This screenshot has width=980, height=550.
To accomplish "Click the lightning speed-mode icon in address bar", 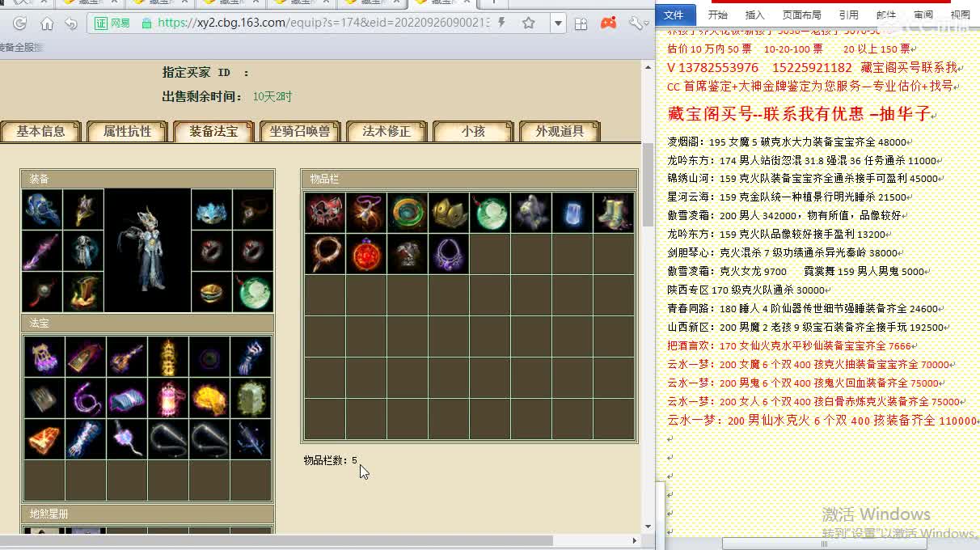I will click(x=502, y=23).
